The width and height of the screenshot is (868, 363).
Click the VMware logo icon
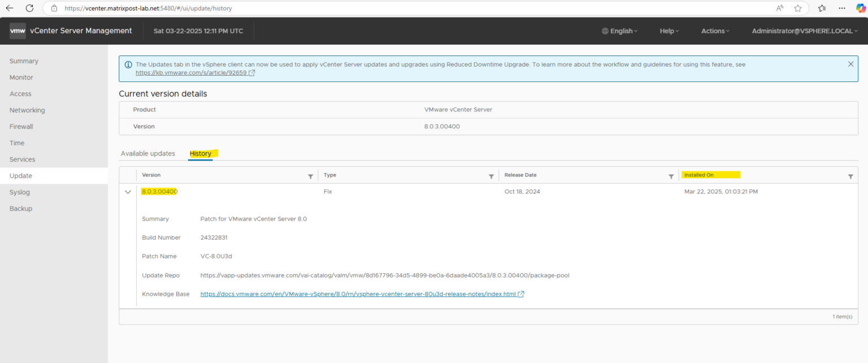(18, 31)
